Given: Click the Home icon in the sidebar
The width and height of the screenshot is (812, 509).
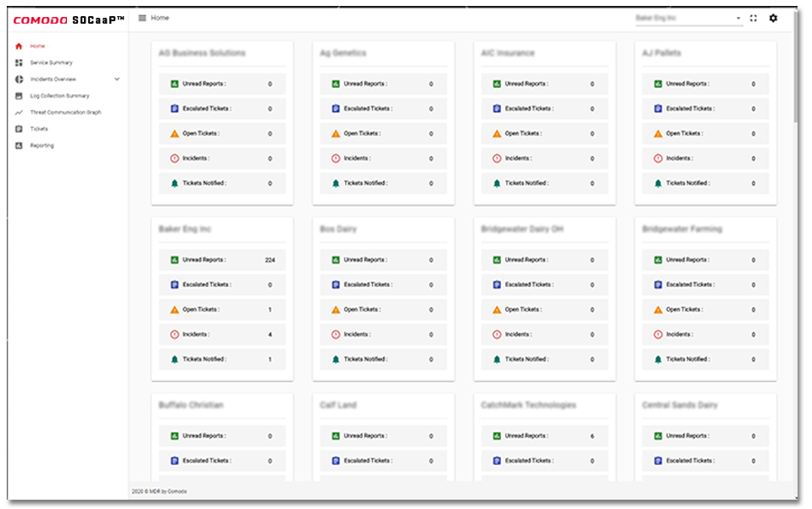Looking at the screenshot, I should 19,46.
